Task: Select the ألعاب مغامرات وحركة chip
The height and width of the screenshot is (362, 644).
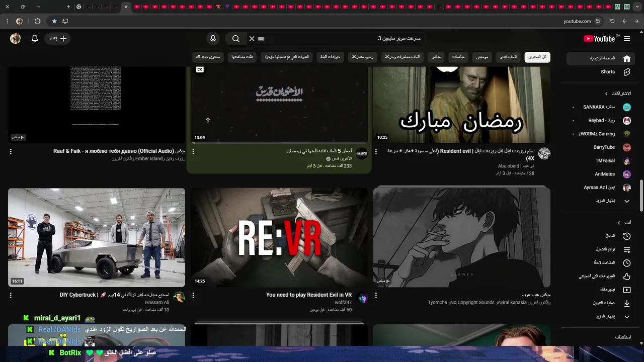Action: [403, 57]
